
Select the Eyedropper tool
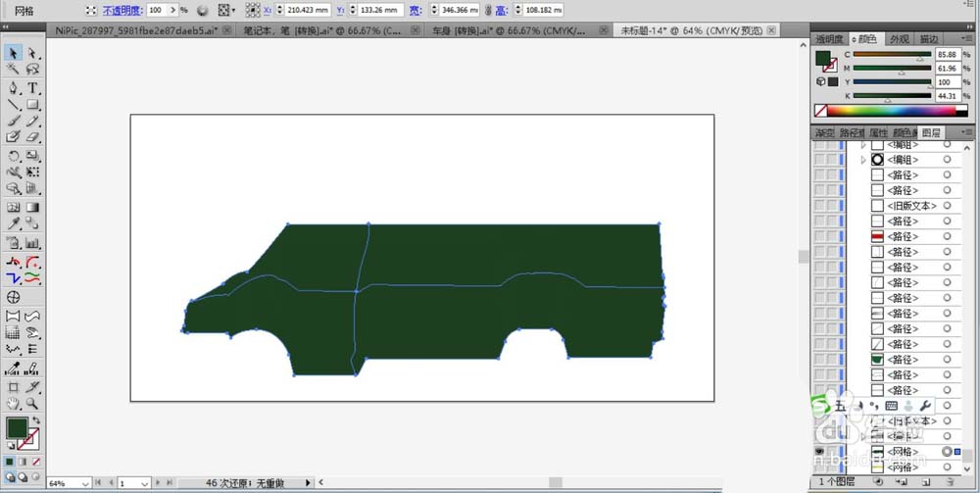13,223
